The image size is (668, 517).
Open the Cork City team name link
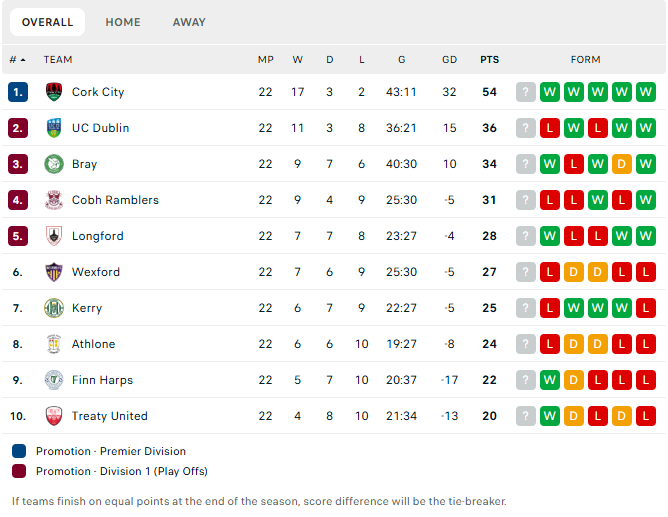click(x=98, y=92)
